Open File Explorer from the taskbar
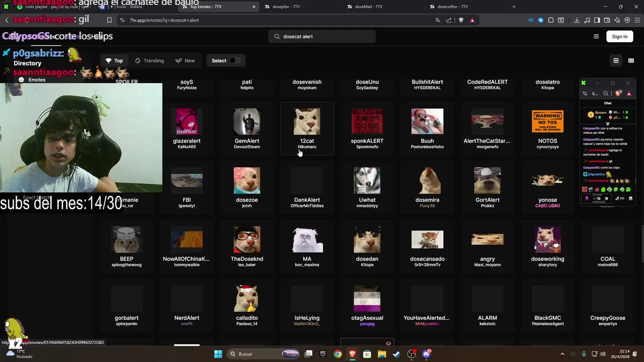 click(382, 354)
